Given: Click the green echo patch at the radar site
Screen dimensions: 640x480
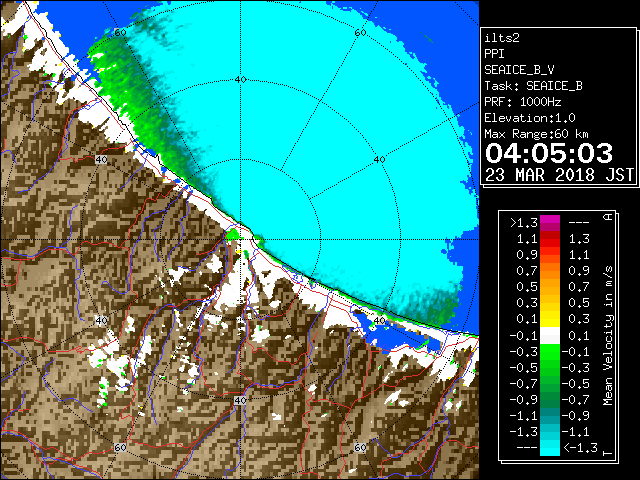Looking at the screenshot, I should coord(233,235).
